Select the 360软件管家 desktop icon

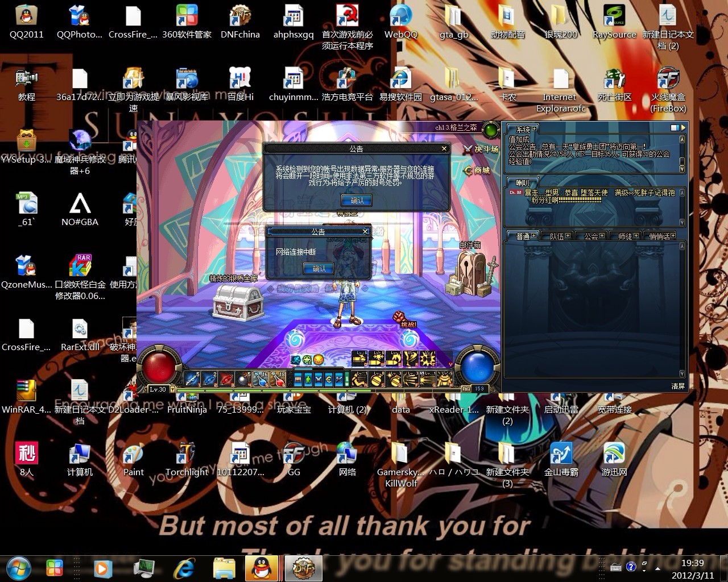click(x=187, y=22)
